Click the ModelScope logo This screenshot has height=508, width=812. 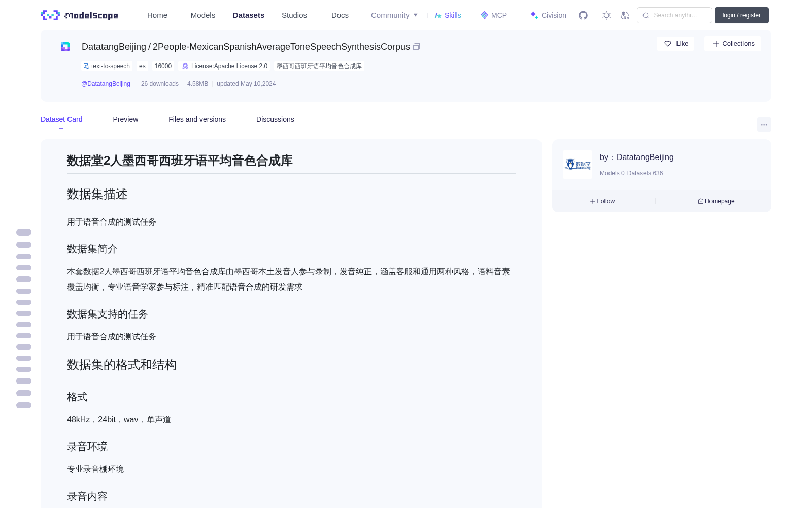point(79,15)
